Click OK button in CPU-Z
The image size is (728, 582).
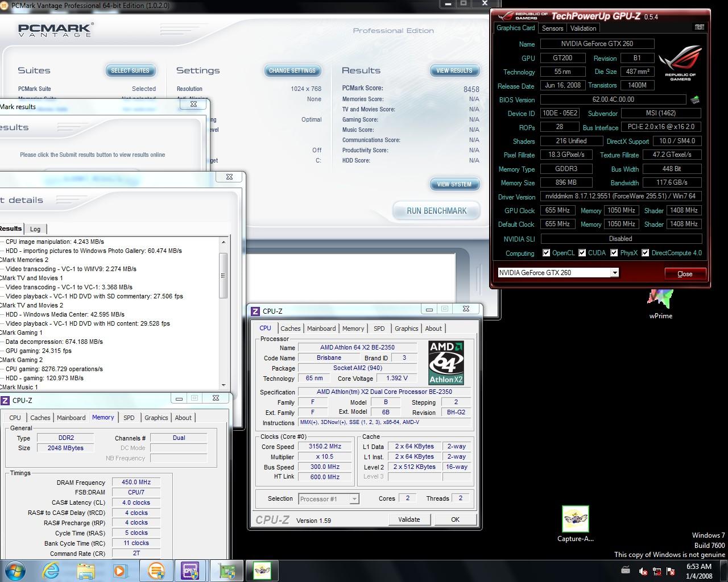[x=455, y=519]
